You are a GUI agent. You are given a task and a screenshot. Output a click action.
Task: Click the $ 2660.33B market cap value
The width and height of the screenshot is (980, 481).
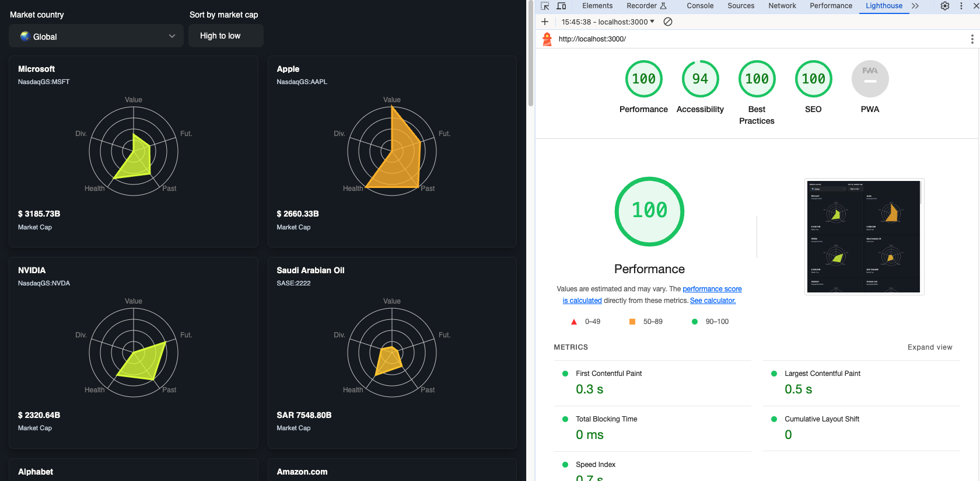297,214
